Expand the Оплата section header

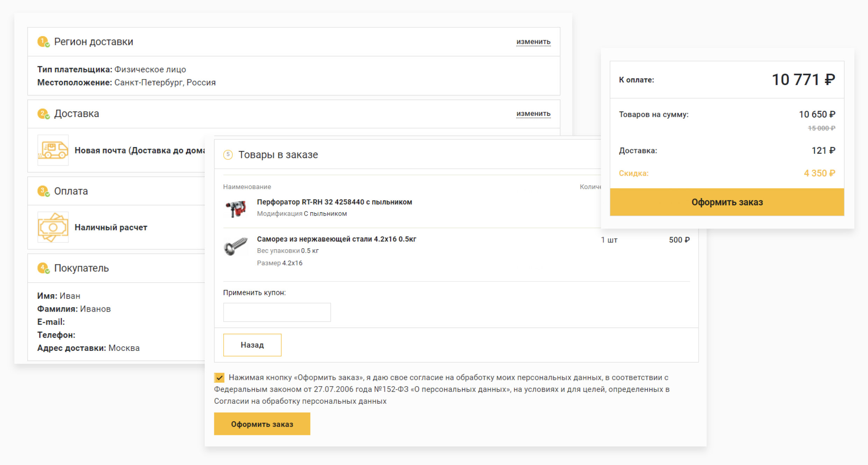click(x=71, y=191)
